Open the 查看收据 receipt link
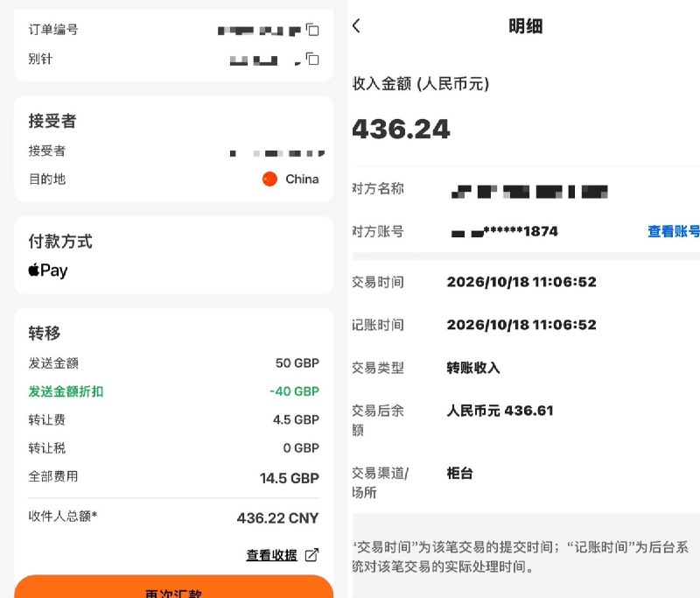This screenshot has width=700, height=598. click(x=271, y=555)
